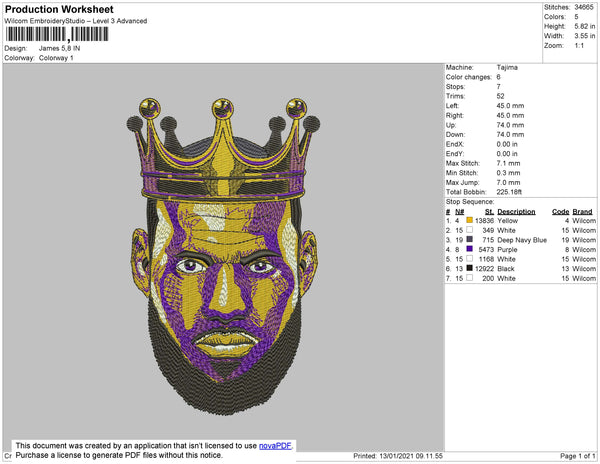Image resolution: width=600 pixels, height=464 pixels.
Task: Click the Description column header
Action: coord(516,212)
